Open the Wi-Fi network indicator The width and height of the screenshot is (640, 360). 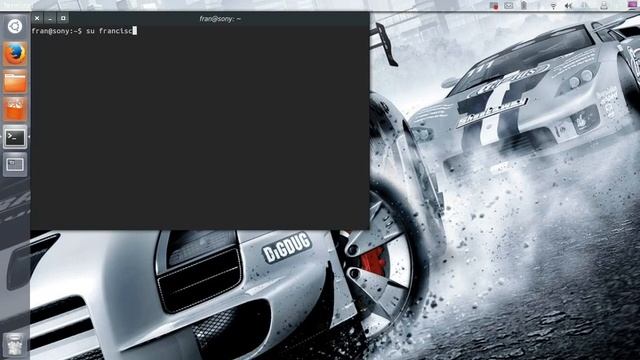tap(553, 5)
